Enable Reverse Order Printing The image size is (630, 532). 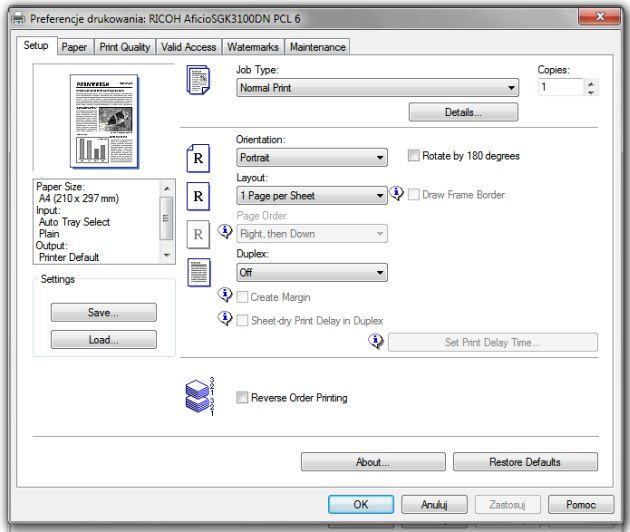[242, 397]
